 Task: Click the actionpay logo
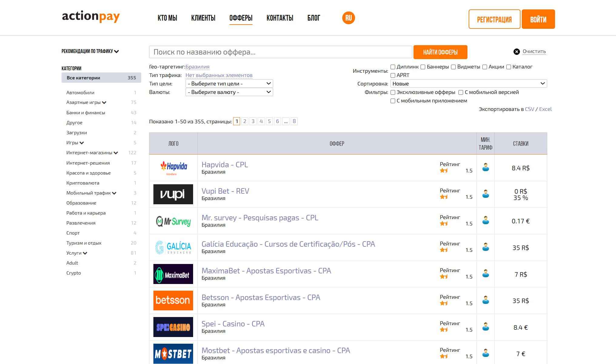click(x=91, y=17)
